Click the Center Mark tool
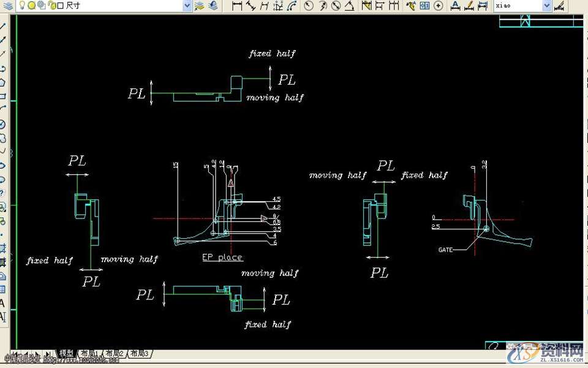This screenshot has width=588, height=368. tap(439, 6)
